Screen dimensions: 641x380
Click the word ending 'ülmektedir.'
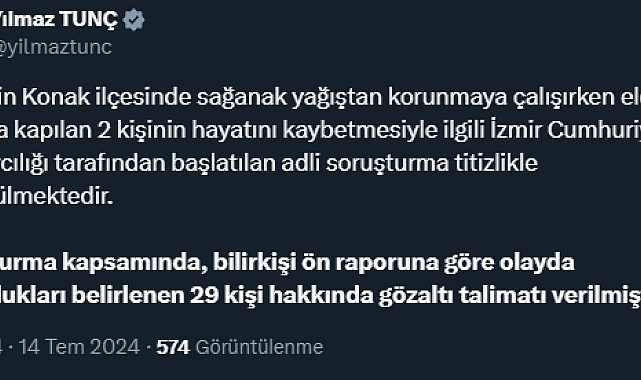pos(56,197)
